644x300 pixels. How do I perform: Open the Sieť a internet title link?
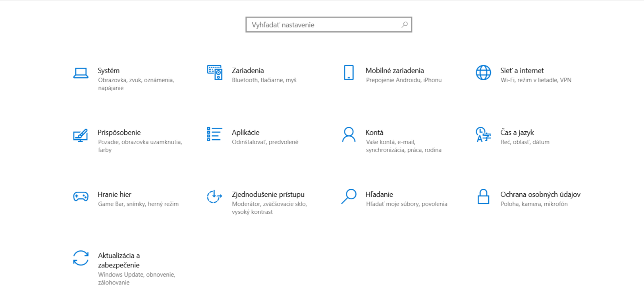tap(522, 71)
